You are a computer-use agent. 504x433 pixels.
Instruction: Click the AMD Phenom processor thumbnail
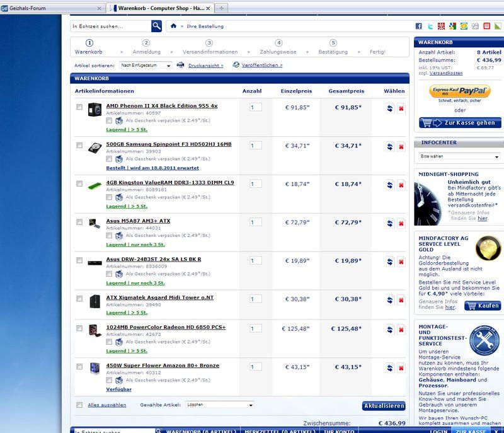click(95, 109)
